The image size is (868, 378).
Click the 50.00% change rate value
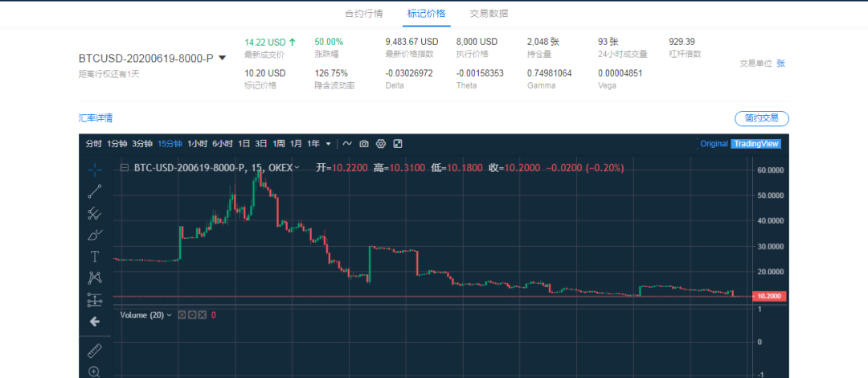[329, 42]
